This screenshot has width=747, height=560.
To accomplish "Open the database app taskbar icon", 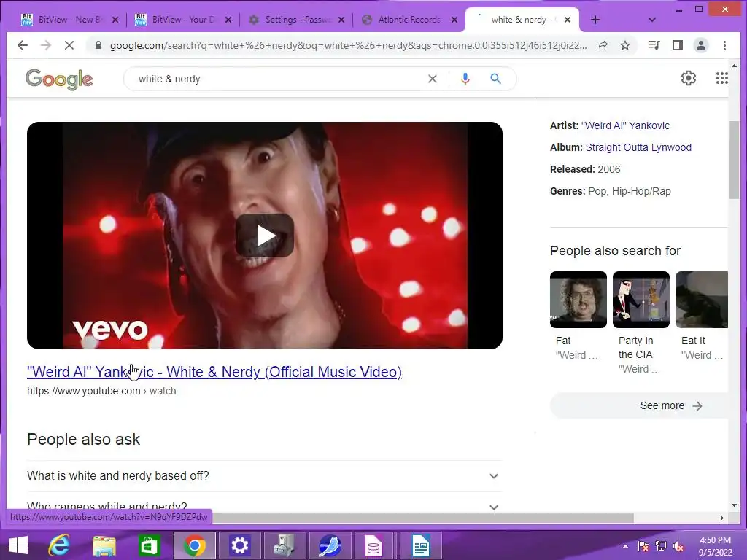I will pos(374,545).
